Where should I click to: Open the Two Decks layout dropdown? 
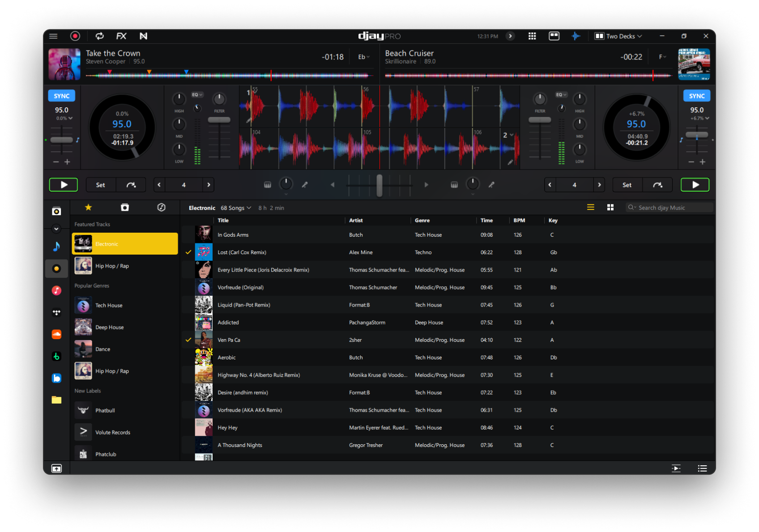(x=618, y=36)
